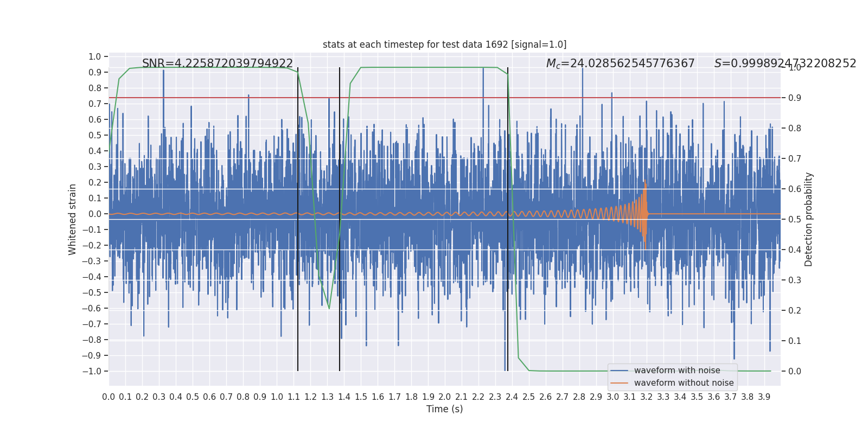Click the −0.8 tick on the Whitened strain axis
The image size is (868, 434).
pyautogui.click(x=92, y=340)
